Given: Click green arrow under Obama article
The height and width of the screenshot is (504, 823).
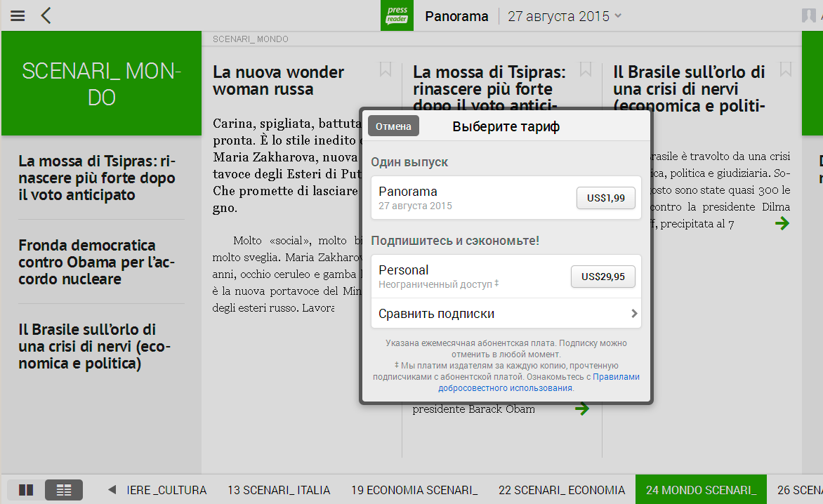Looking at the screenshot, I should 581,409.
